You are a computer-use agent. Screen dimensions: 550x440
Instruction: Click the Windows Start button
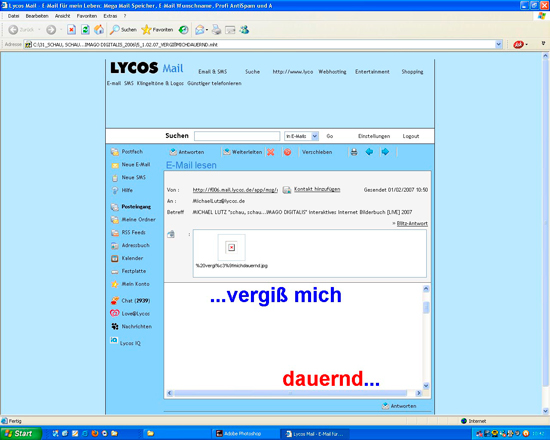21,433
